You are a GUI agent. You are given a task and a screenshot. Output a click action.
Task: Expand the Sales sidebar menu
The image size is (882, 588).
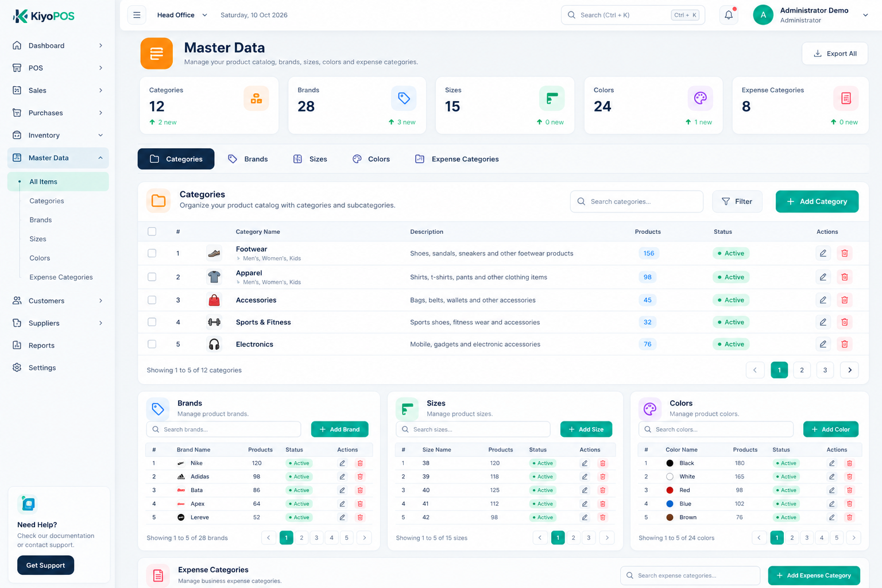point(58,90)
